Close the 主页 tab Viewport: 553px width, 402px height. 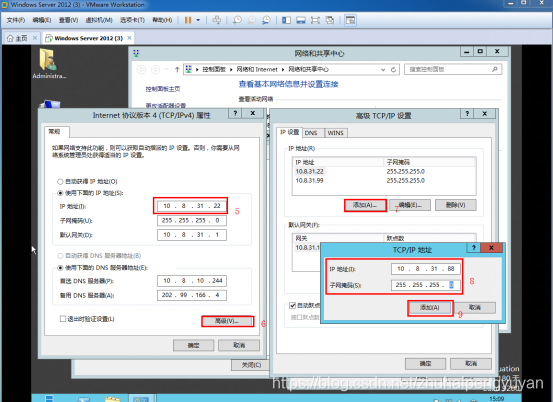coord(35,38)
